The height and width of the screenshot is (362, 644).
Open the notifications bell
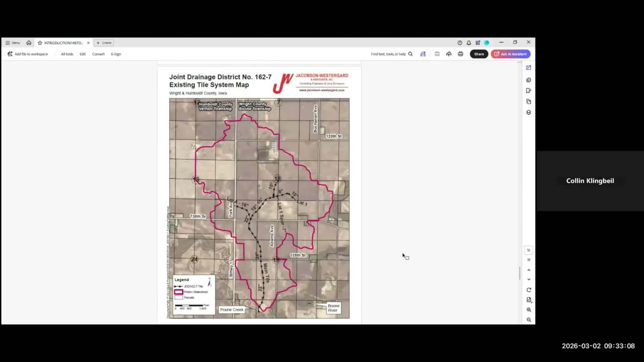coord(469,43)
